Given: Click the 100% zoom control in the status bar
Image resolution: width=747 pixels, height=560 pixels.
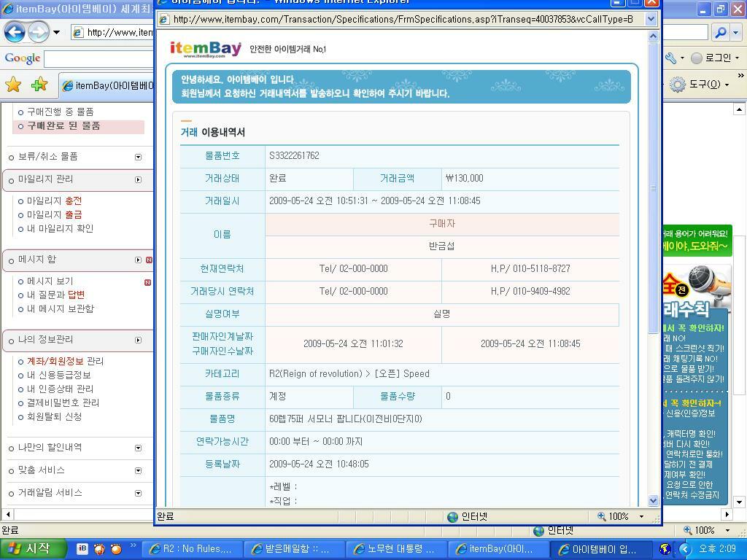Looking at the screenshot, I should click(617, 516).
